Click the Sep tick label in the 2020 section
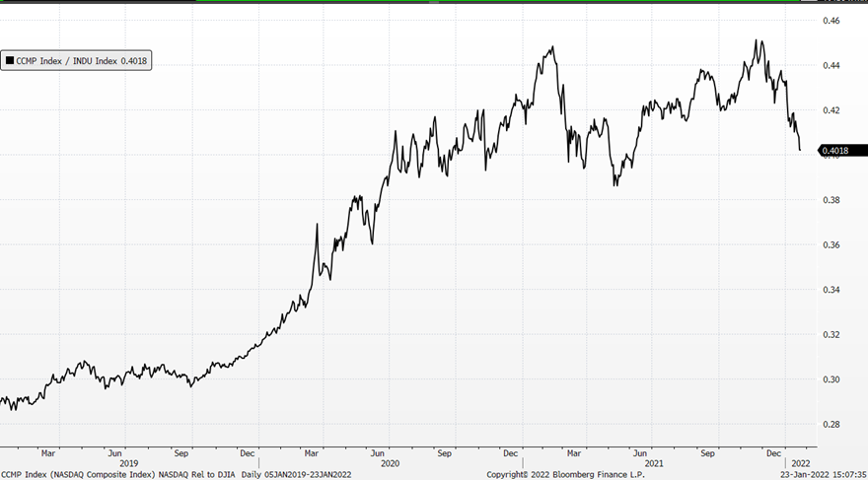 pos(444,453)
